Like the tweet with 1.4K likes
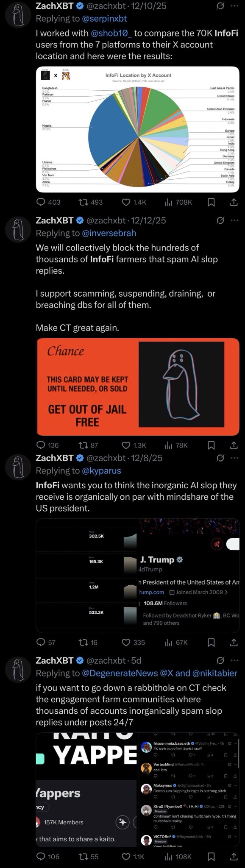 point(126,202)
